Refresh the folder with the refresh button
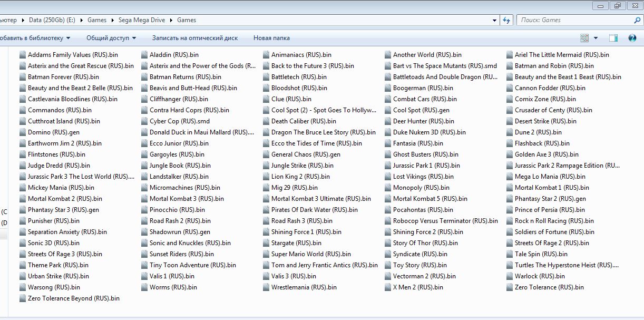The height and width of the screenshot is (320, 644). [x=506, y=20]
